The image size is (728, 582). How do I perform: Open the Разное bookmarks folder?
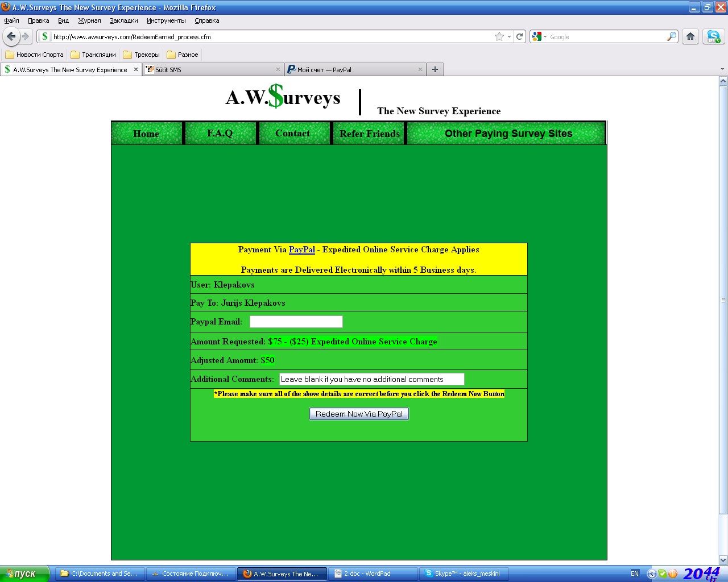click(183, 55)
